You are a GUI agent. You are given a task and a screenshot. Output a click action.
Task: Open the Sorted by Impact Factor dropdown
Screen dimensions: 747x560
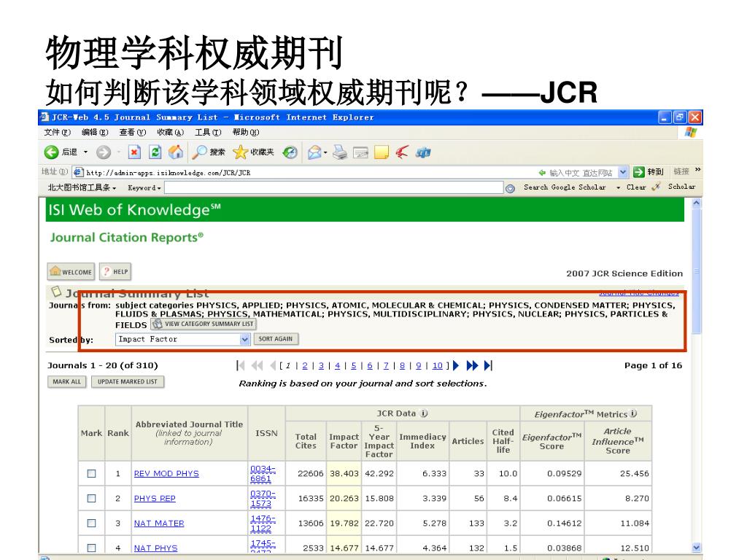click(x=244, y=340)
